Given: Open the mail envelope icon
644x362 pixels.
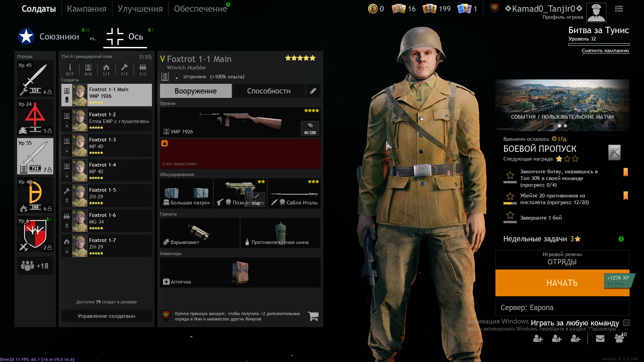Looking at the screenshot, I should click(600, 339).
